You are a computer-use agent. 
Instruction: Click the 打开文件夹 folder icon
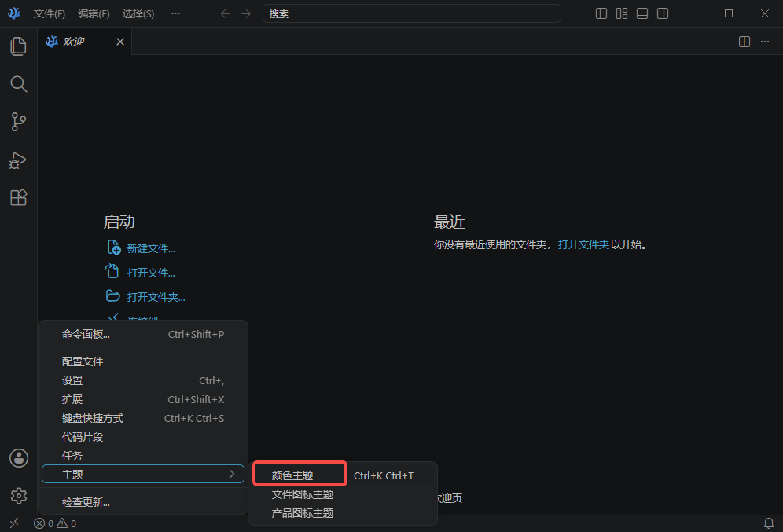[113, 296]
